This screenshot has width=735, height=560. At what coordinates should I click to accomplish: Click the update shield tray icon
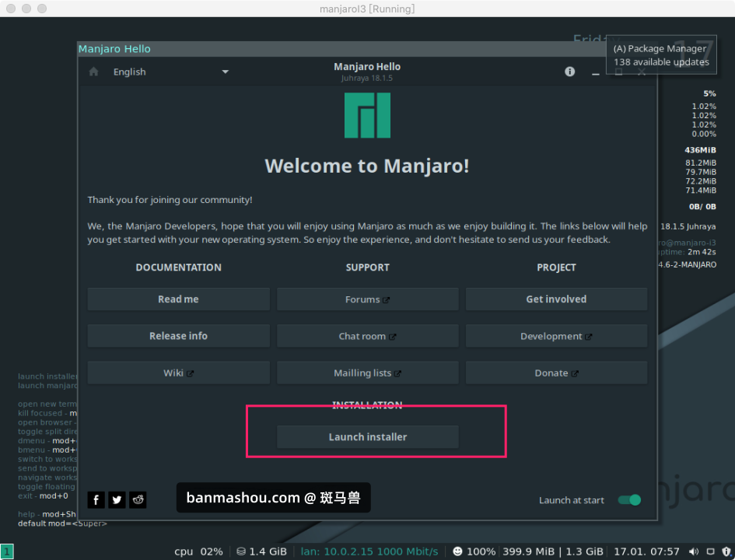(x=726, y=551)
